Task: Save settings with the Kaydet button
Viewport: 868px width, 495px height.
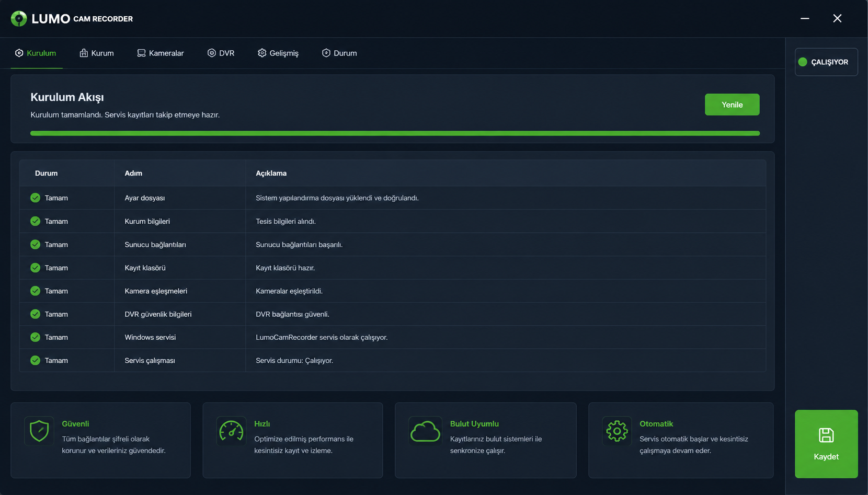Action: pyautogui.click(x=826, y=444)
